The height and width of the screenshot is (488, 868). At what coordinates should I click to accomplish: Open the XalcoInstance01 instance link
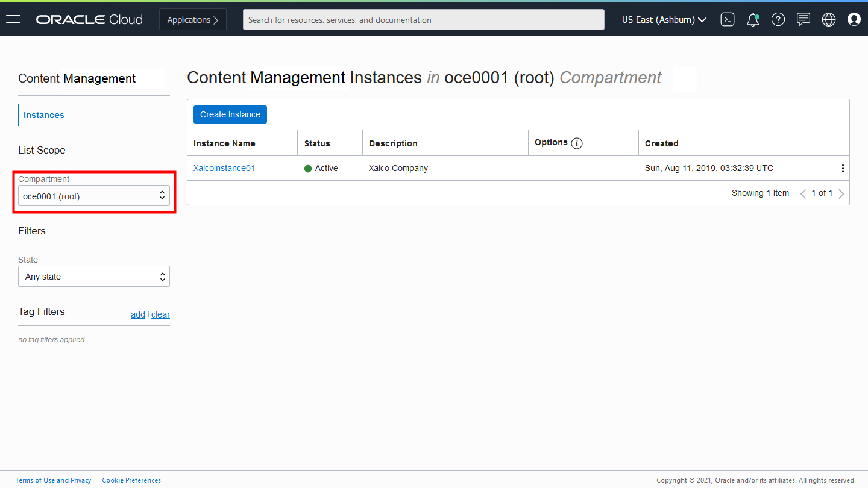[x=224, y=168]
